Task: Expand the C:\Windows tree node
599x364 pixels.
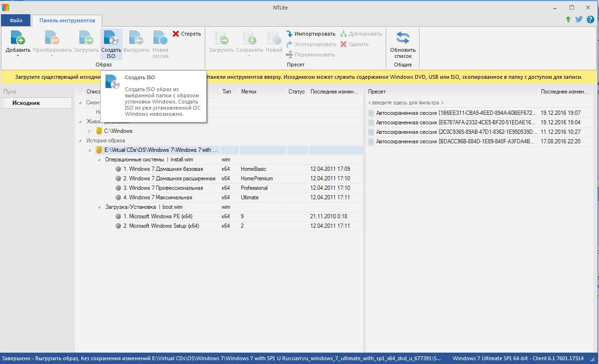Action: [89, 131]
